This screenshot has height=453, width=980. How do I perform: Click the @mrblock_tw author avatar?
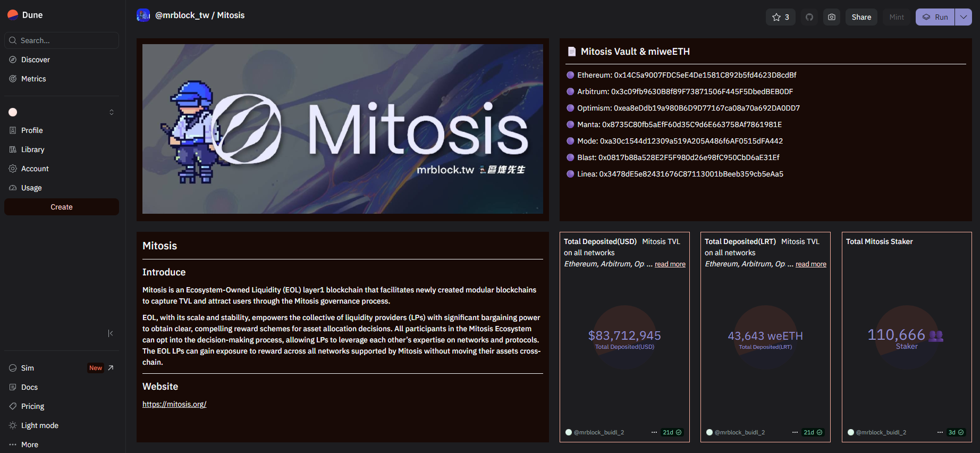[x=143, y=15]
